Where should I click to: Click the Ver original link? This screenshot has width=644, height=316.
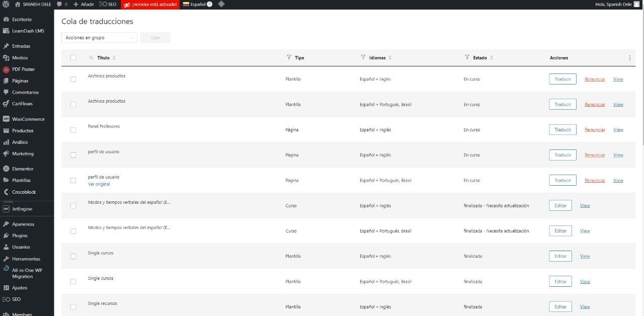(x=99, y=184)
